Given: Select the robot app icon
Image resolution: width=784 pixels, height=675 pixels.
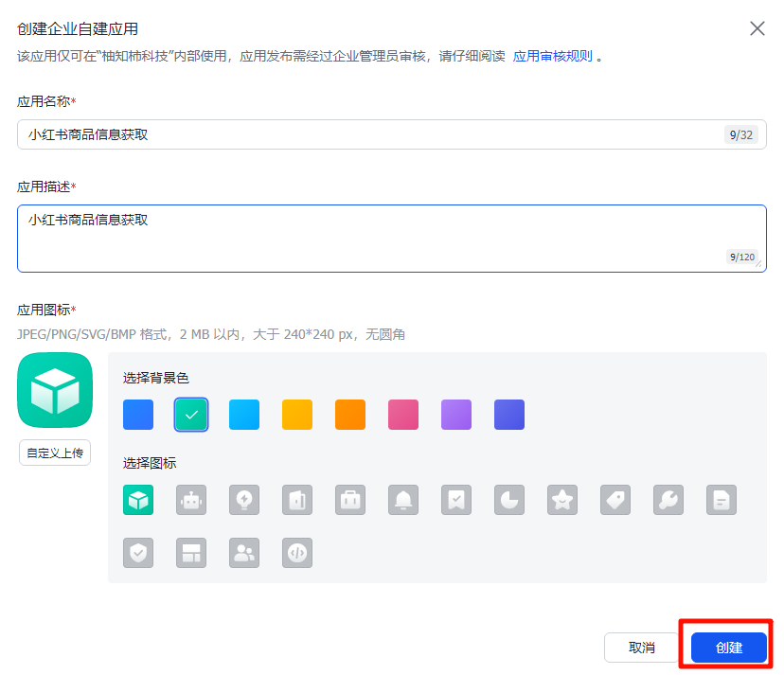Looking at the screenshot, I should [191, 500].
